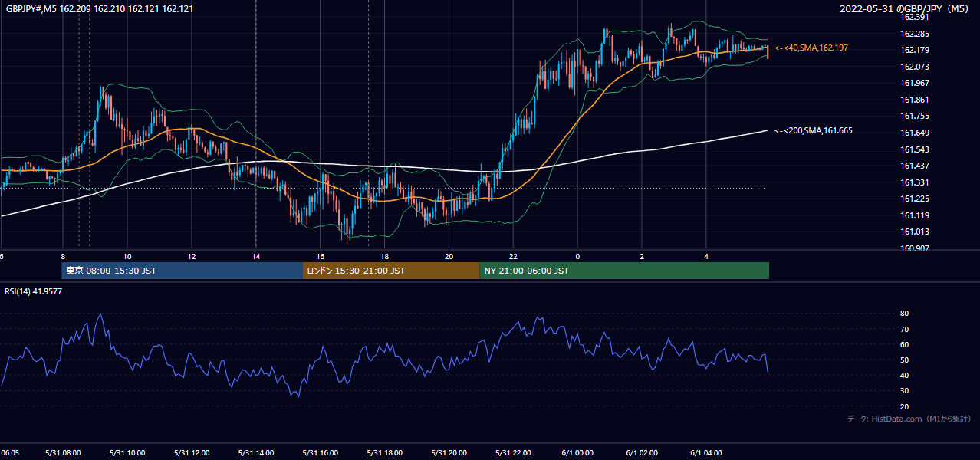This screenshot has height=460, width=980.
Task: Select the 40 SMA label reading 162.197
Action: tap(811, 48)
